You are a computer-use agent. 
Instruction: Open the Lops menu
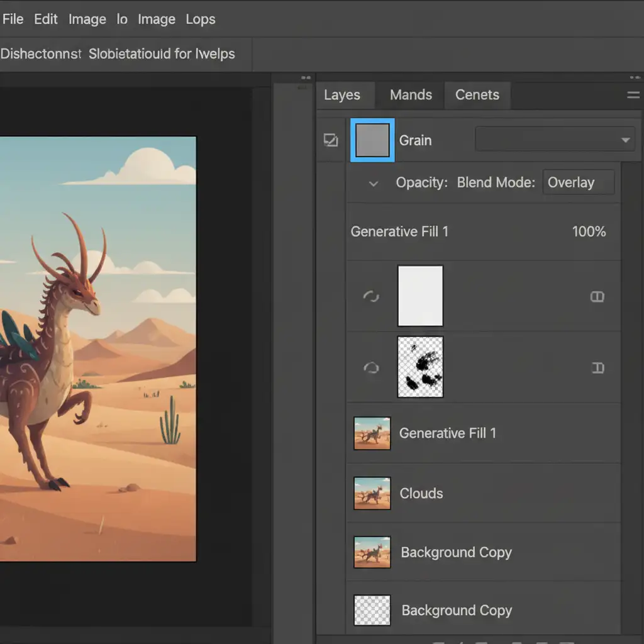(x=201, y=19)
